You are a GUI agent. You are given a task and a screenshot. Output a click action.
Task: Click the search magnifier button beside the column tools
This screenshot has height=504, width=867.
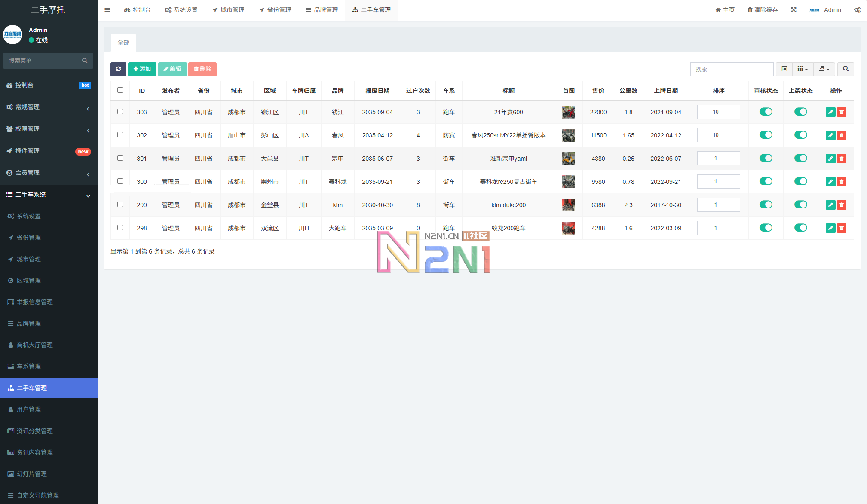click(846, 69)
